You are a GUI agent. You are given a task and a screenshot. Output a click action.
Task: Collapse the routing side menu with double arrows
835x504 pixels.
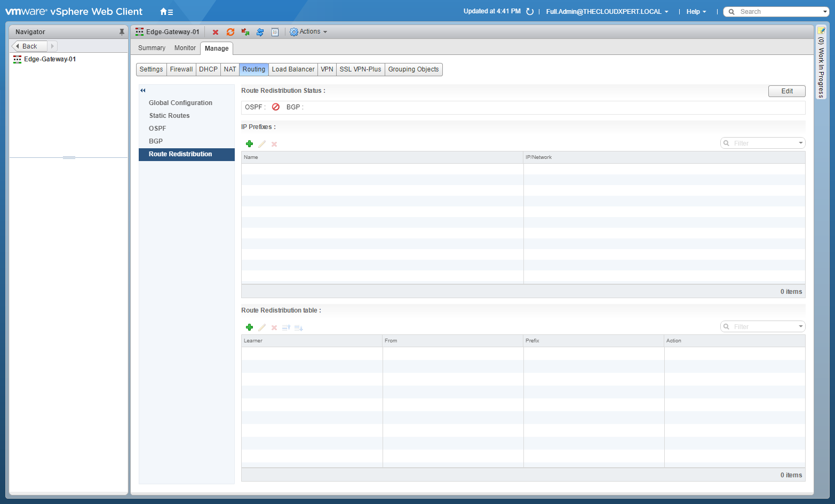pyautogui.click(x=143, y=91)
